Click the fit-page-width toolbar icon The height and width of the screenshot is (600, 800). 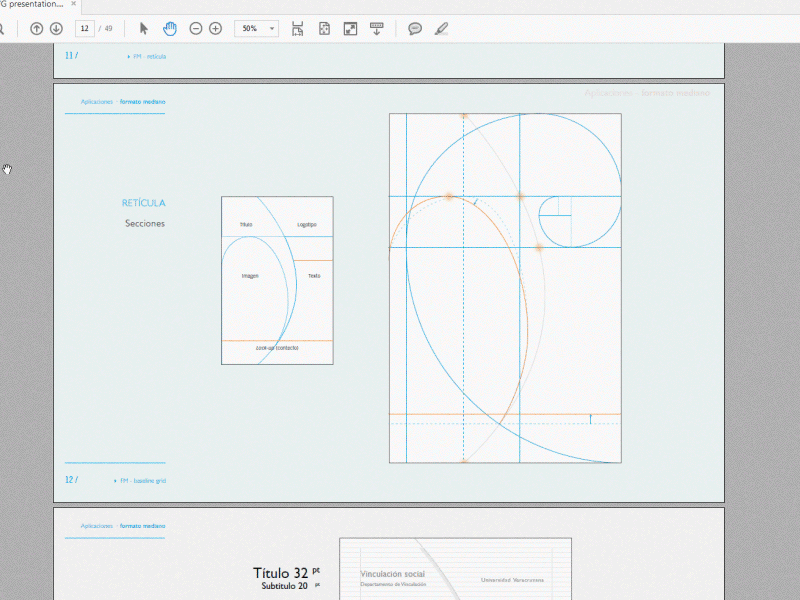pos(297,28)
